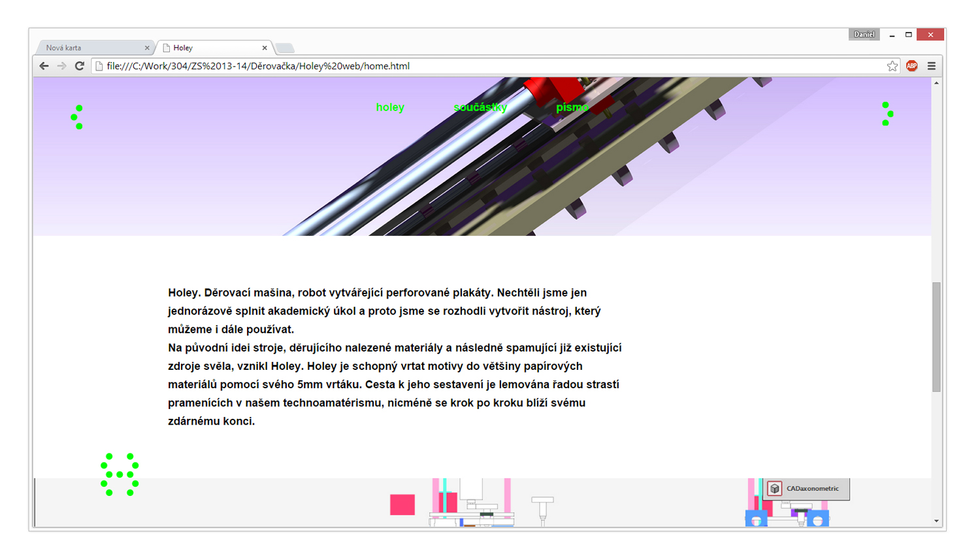Image resolution: width=980 pixels, height=560 pixels.
Task: Open the písmo navigation link
Action: tap(572, 107)
